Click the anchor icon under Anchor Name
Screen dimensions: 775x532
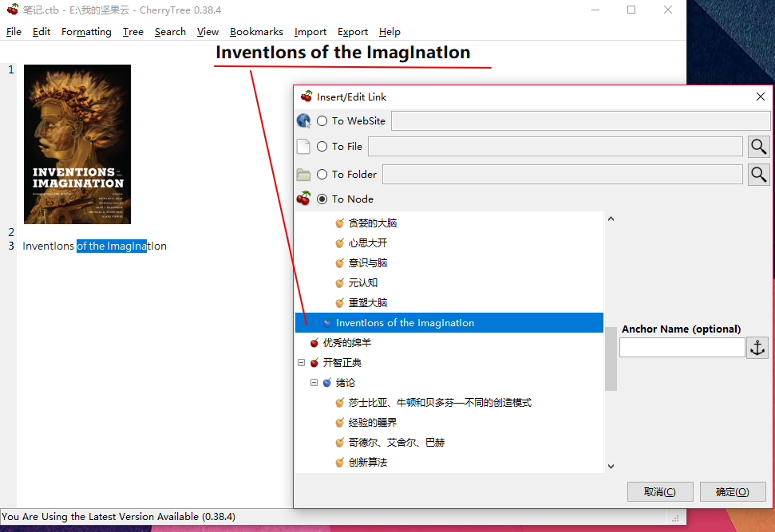[x=757, y=347]
